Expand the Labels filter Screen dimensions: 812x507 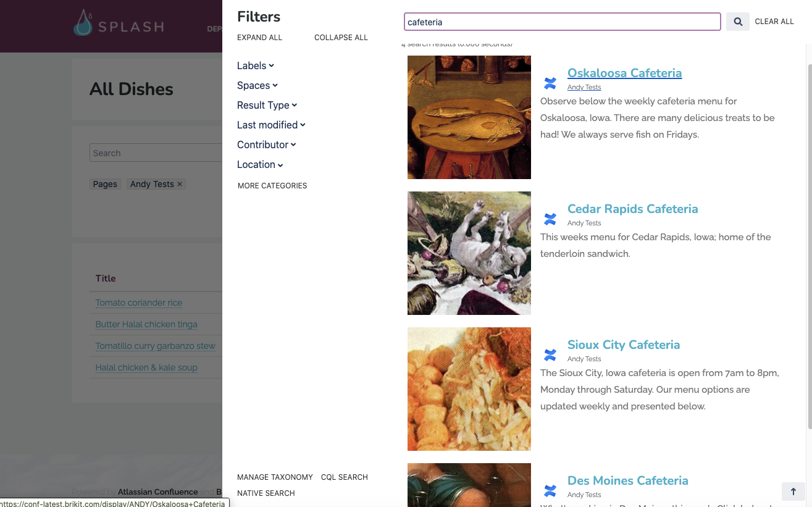click(x=256, y=65)
